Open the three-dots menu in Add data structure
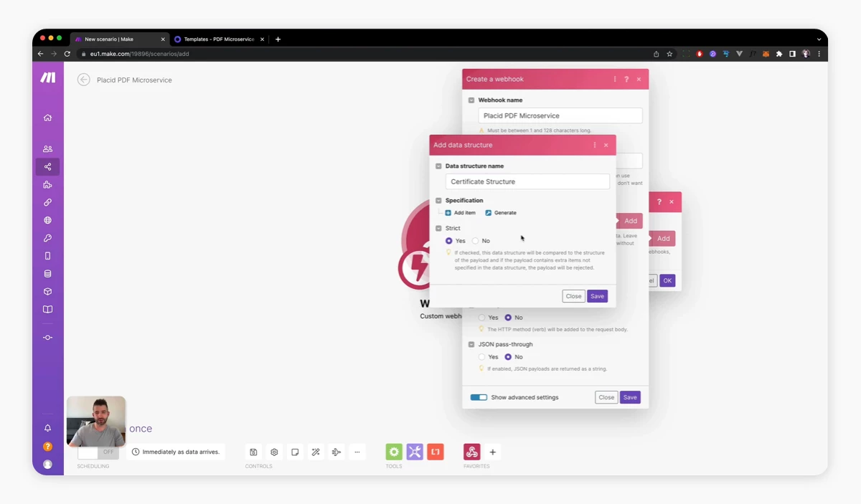This screenshot has height=504, width=861. [x=595, y=145]
